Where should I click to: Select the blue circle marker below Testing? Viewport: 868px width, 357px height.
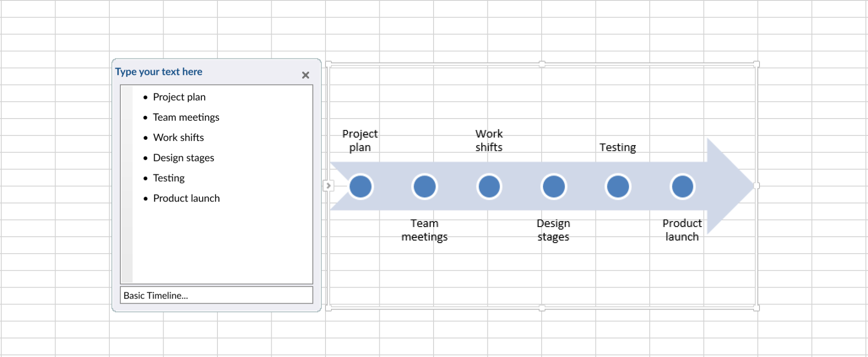(618, 186)
